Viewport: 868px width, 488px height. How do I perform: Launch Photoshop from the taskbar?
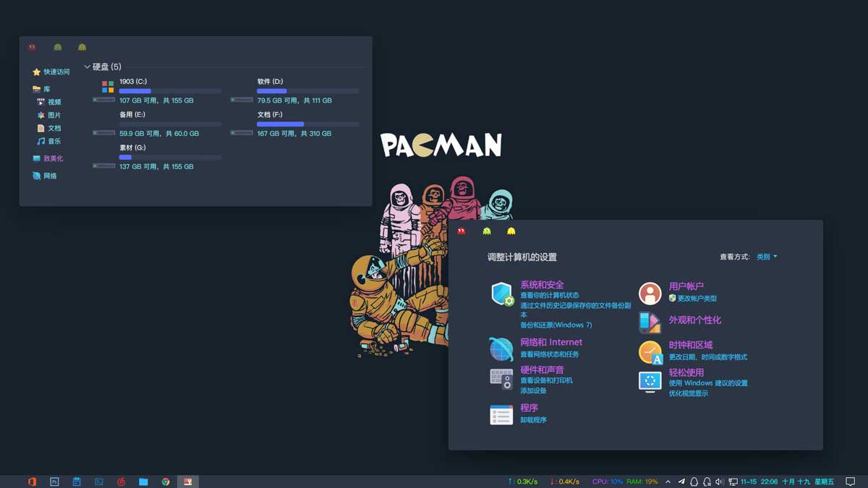54,481
